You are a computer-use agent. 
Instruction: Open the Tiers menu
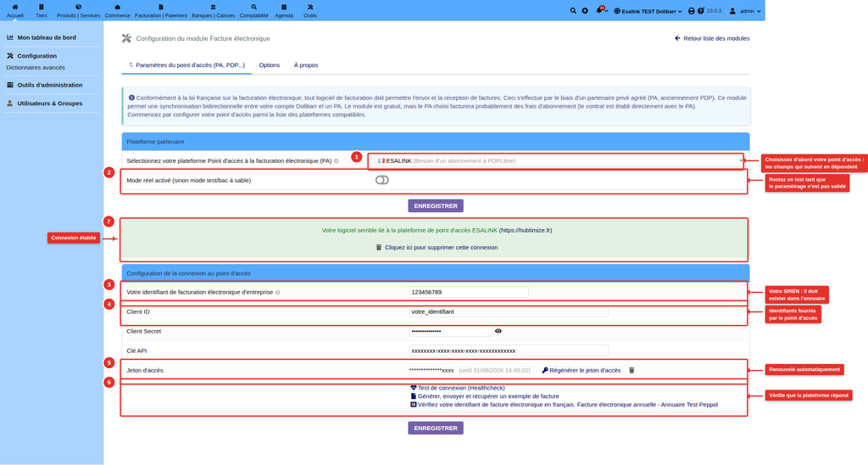(42, 10)
